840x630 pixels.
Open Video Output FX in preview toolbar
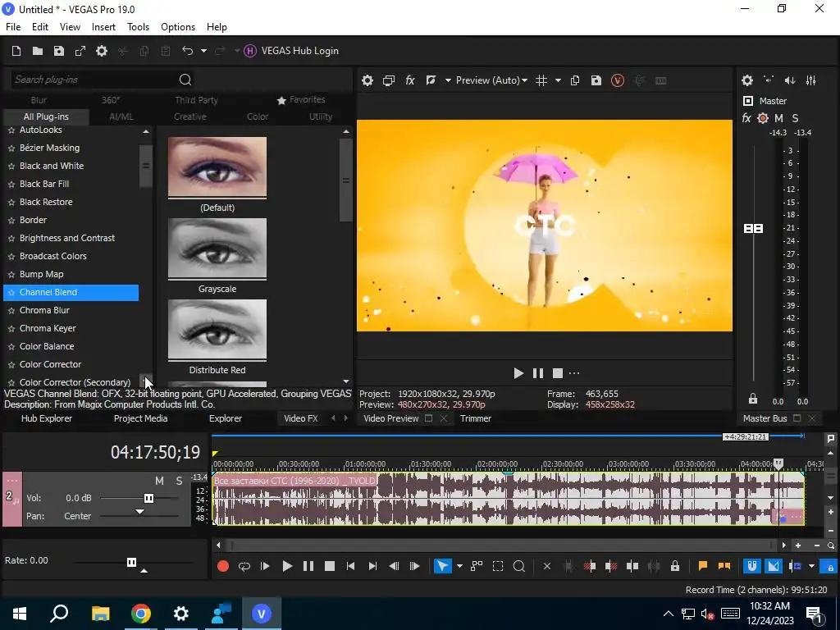pos(410,80)
